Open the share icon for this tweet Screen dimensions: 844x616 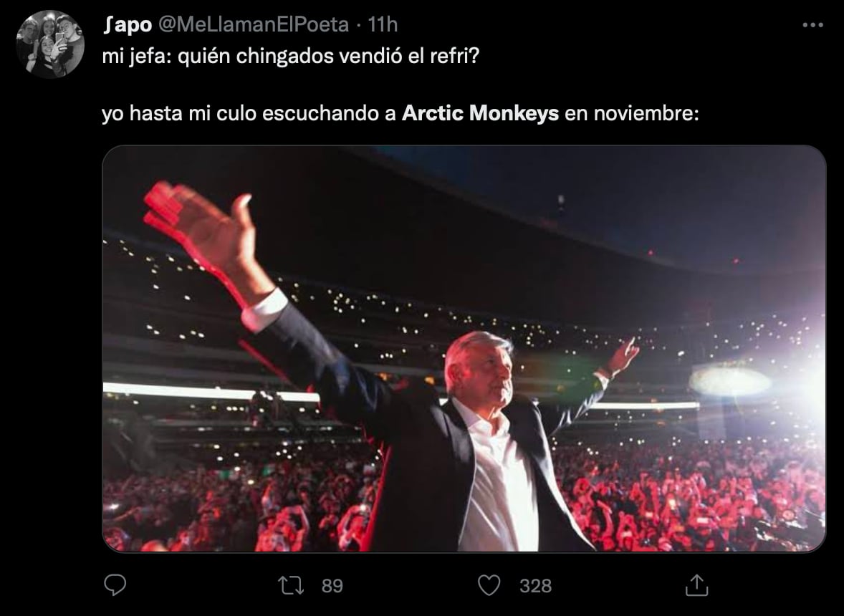tap(696, 584)
